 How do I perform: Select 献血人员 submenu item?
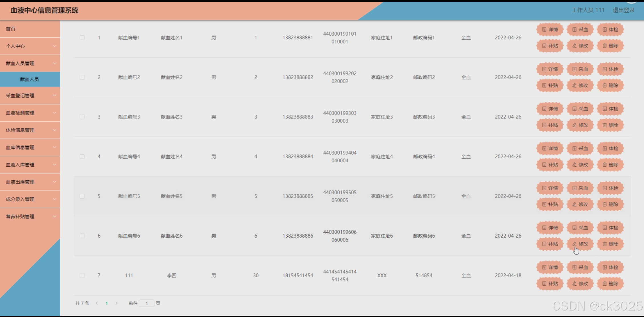point(29,79)
